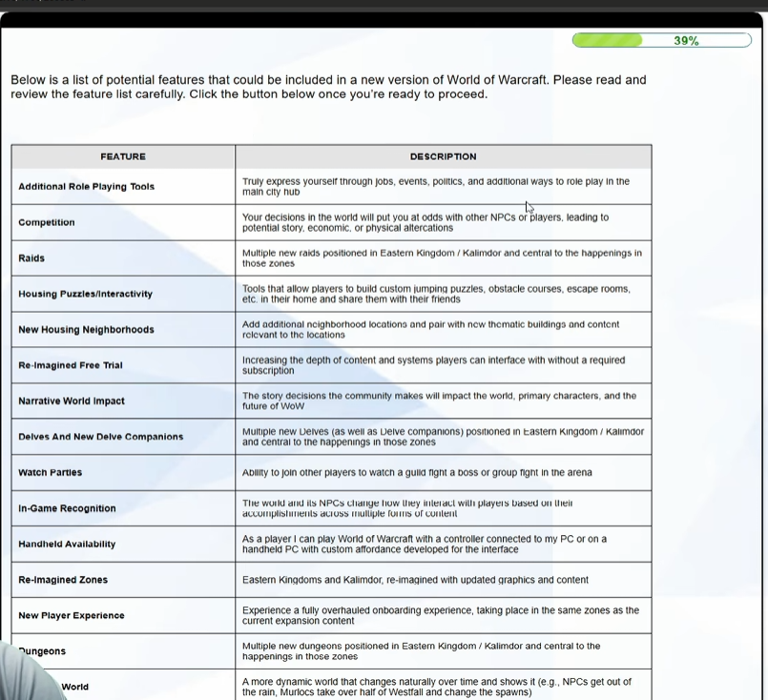Image resolution: width=768 pixels, height=700 pixels.
Task: Select the FEATURE column header
Action: click(123, 156)
